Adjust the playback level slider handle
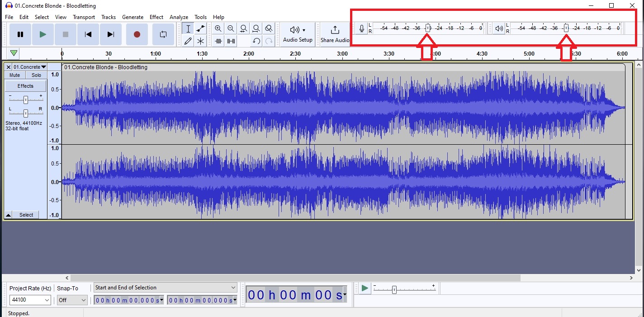The image size is (644, 317). pos(566,28)
